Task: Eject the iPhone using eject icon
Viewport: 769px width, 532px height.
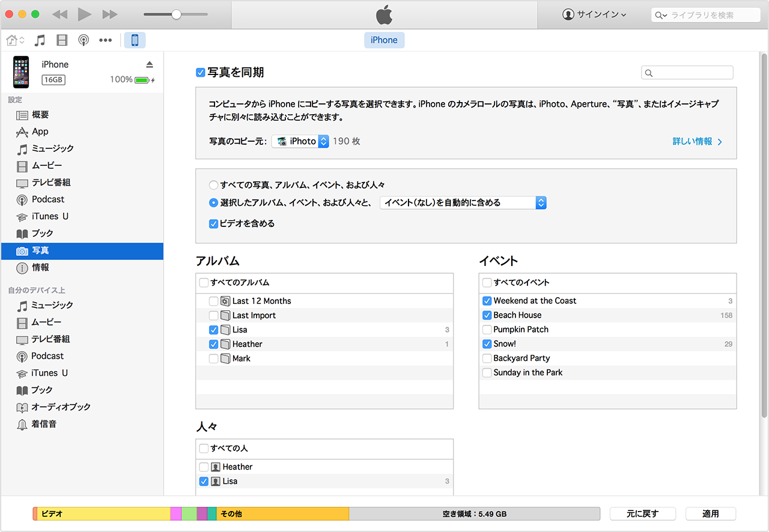Action: click(150, 64)
